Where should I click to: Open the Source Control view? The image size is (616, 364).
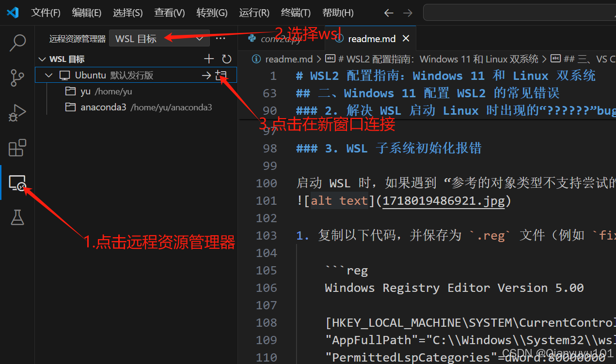click(x=17, y=77)
